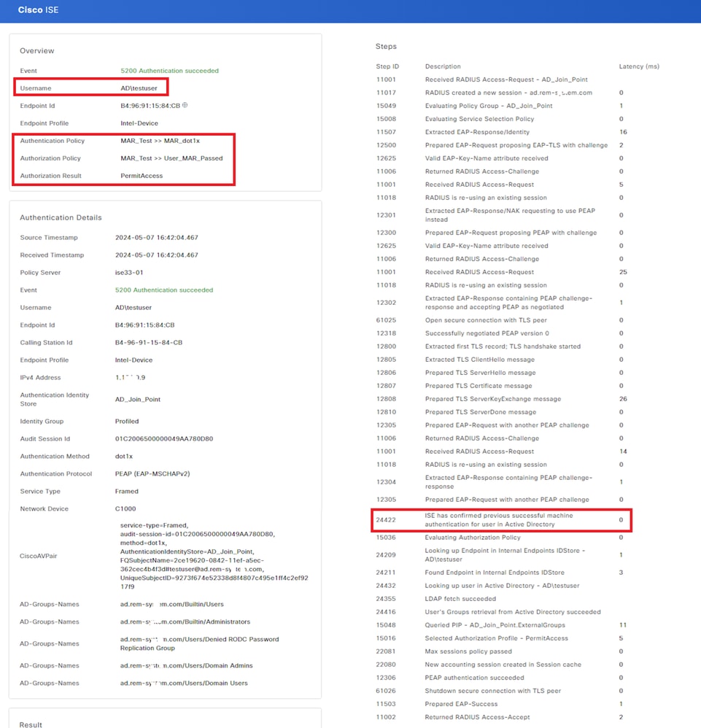Select Overview username value AD\testuser
Image resolution: width=701 pixels, height=728 pixels.
pyautogui.click(x=139, y=88)
